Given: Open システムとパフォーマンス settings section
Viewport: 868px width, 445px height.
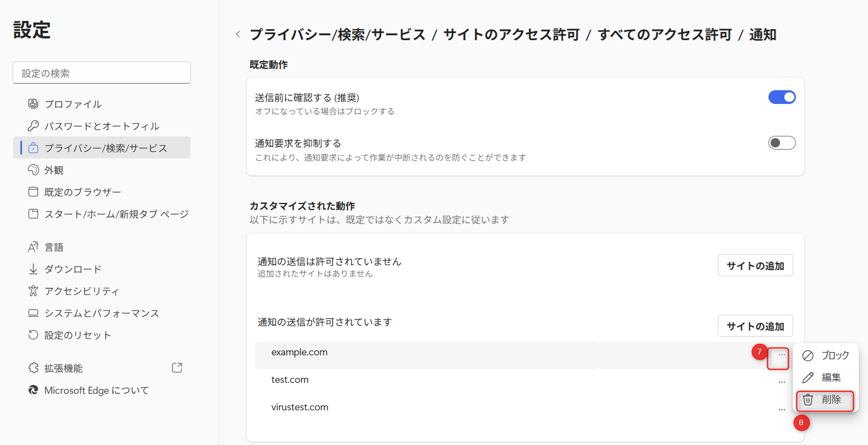Looking at the screenshot, I should [101, 313].
